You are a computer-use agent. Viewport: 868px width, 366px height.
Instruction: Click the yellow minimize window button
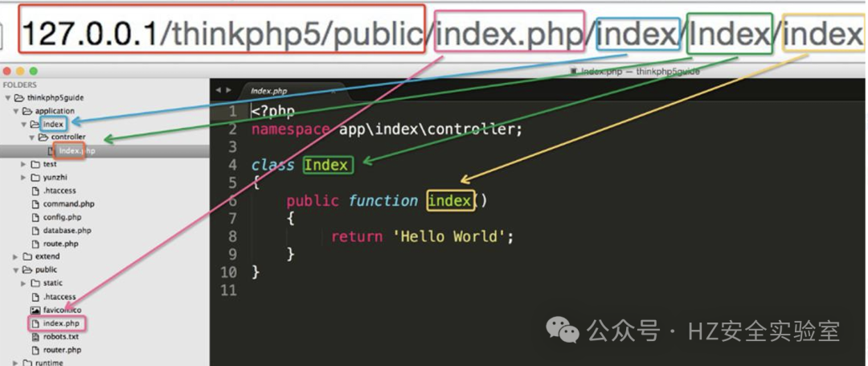(x=20, y=72)
